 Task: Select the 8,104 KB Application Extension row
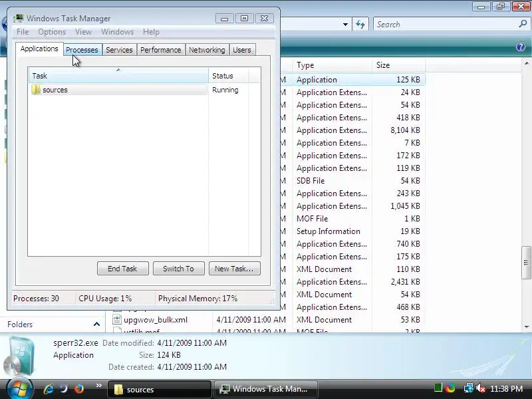pos(353,130)
